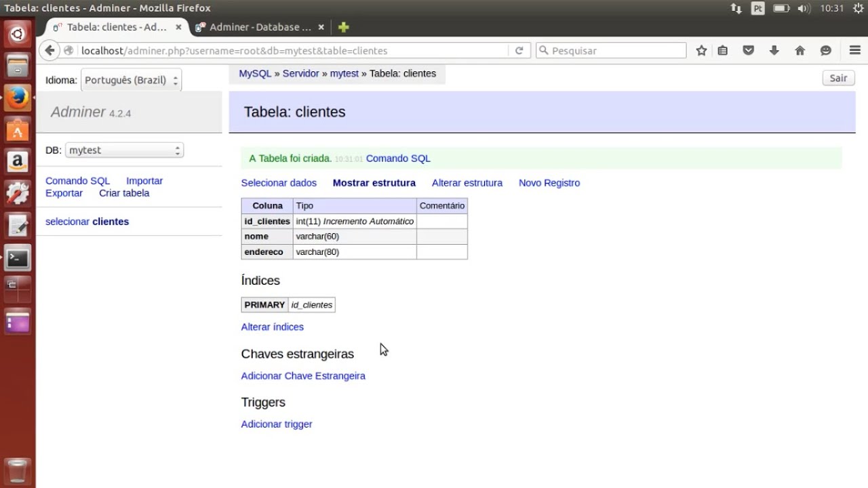
Task: Click 'Adicionar trigger' link
Action: (x=277, y=424)
